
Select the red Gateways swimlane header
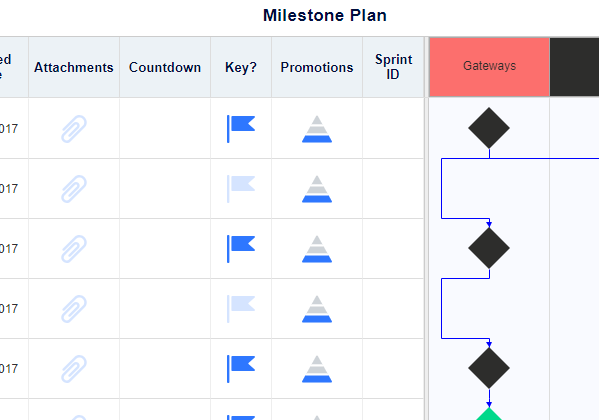tap(489, 66)
